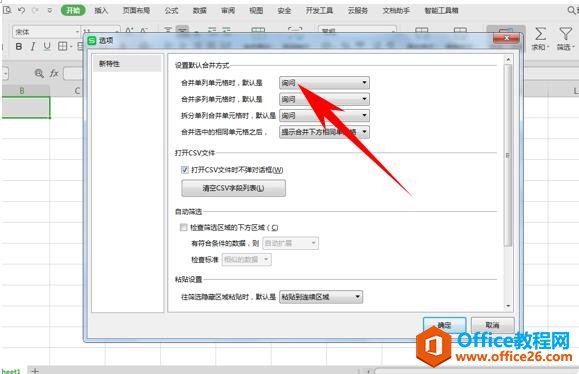The height and width of the screenshot is (374, 579).
Task: Toggle 打开CSV文件时不弹对话框 checkbox
Action: click(185, 170)
